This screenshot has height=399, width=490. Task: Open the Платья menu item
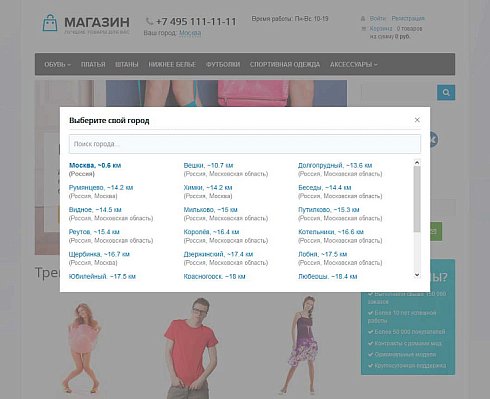[93, 65]
